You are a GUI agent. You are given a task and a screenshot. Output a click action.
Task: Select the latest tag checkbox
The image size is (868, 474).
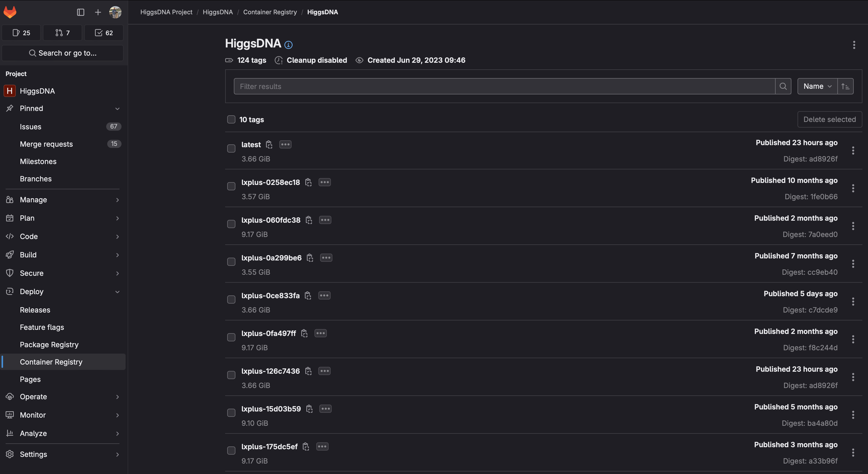[231, 148]
